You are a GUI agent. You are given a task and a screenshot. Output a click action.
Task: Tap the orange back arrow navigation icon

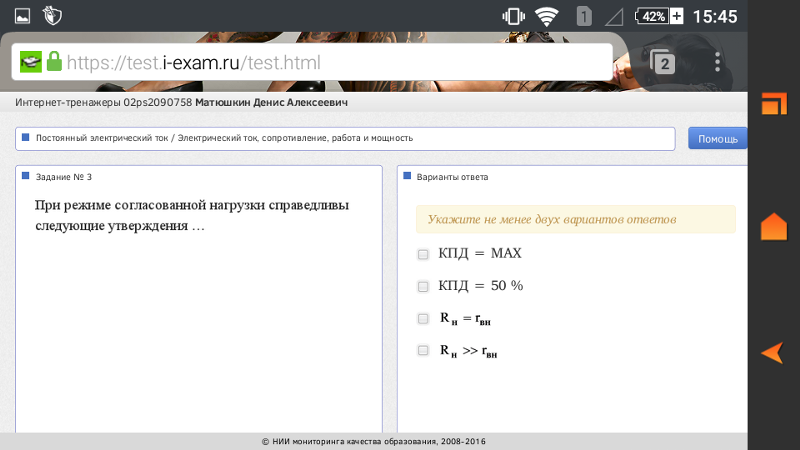click(x=772, y=353)
